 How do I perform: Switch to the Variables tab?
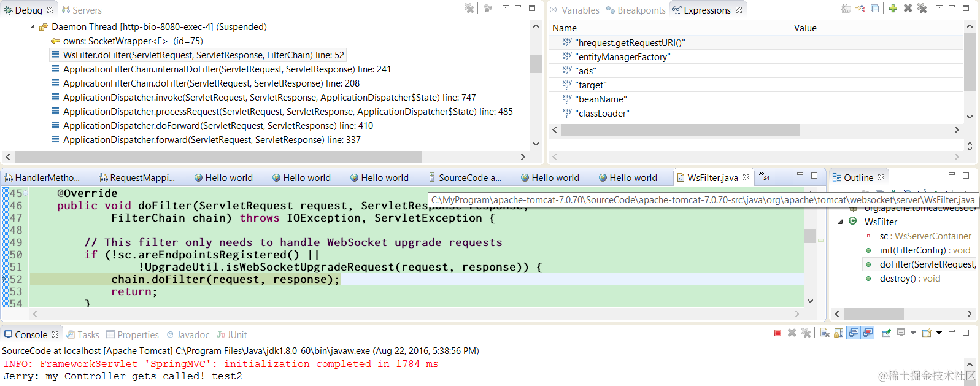pos(574,10)
